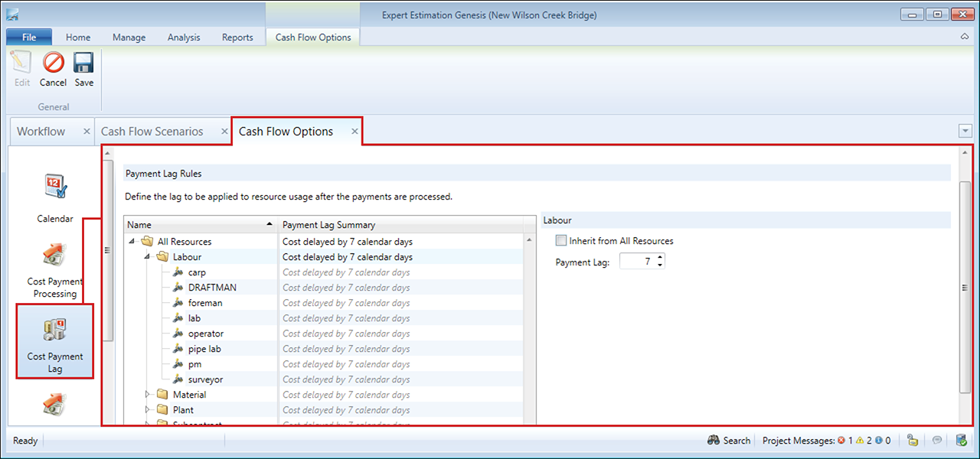980x459 pixels.
Task: Open the Analysis ribbon tab
Action: (x=183, y=37)
